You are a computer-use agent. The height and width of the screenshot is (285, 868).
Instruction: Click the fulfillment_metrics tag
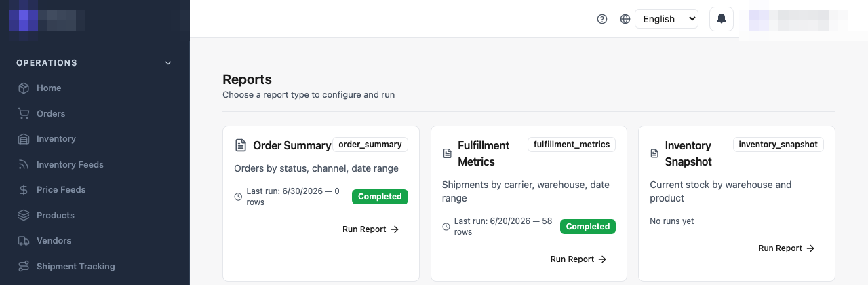(x=572, y=145)
